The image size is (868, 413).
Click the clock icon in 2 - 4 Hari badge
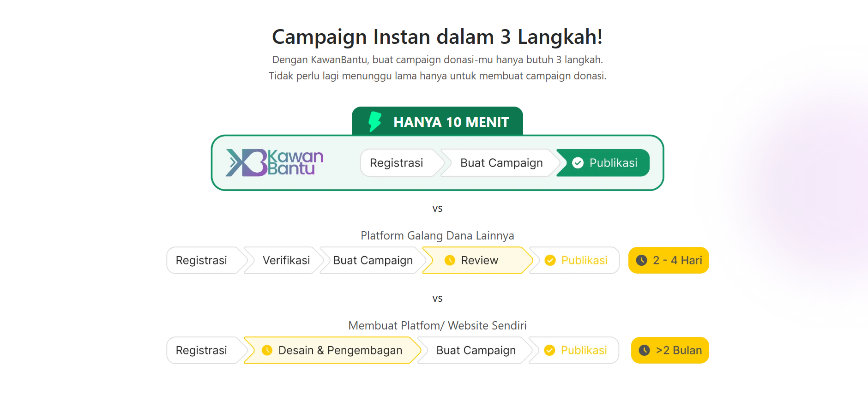pos(641,260)
